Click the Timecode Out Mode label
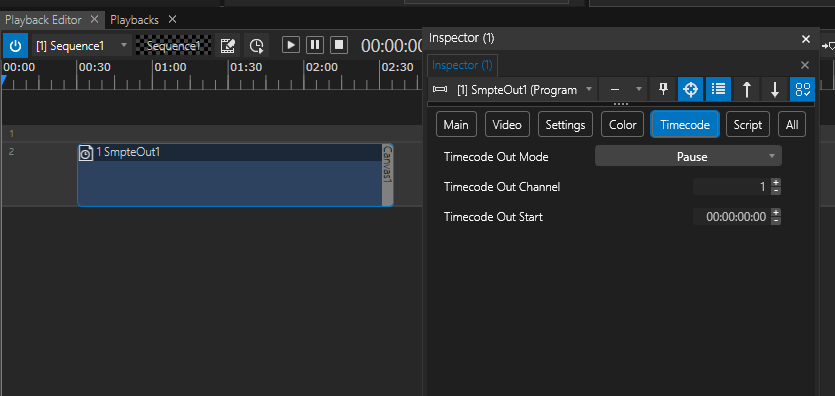This screenshot has width=835, height=396. pyautogui.click(x=496, y=157)
